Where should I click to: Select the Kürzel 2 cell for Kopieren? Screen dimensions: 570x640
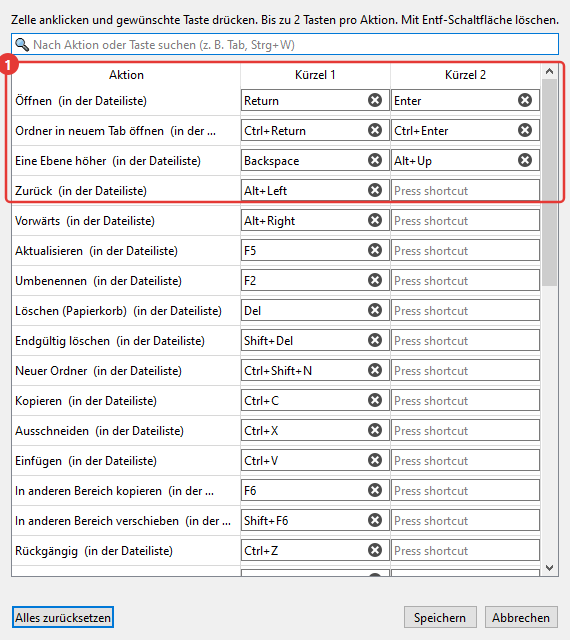[465, 400]
